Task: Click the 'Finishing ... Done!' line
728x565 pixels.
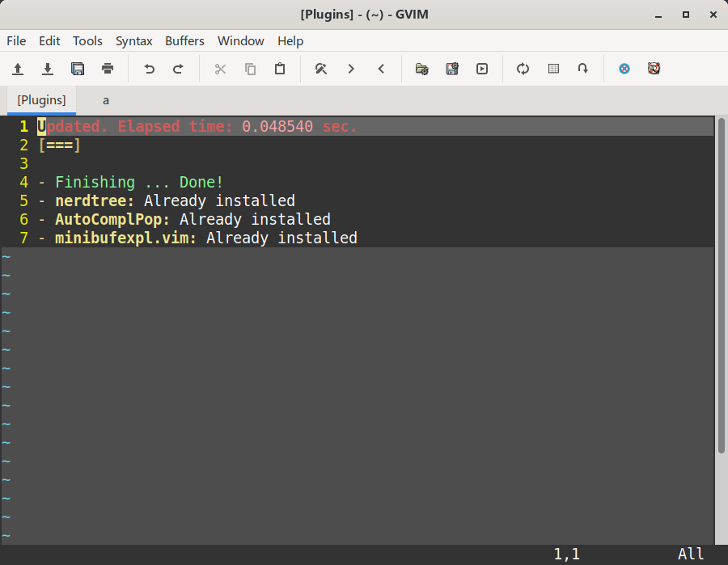Action: pos(130,182)
